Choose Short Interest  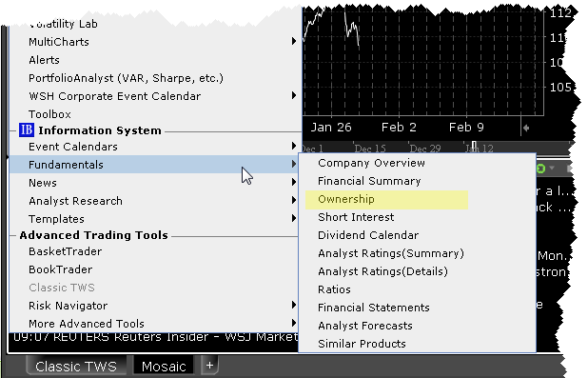(x=356, y=217)
